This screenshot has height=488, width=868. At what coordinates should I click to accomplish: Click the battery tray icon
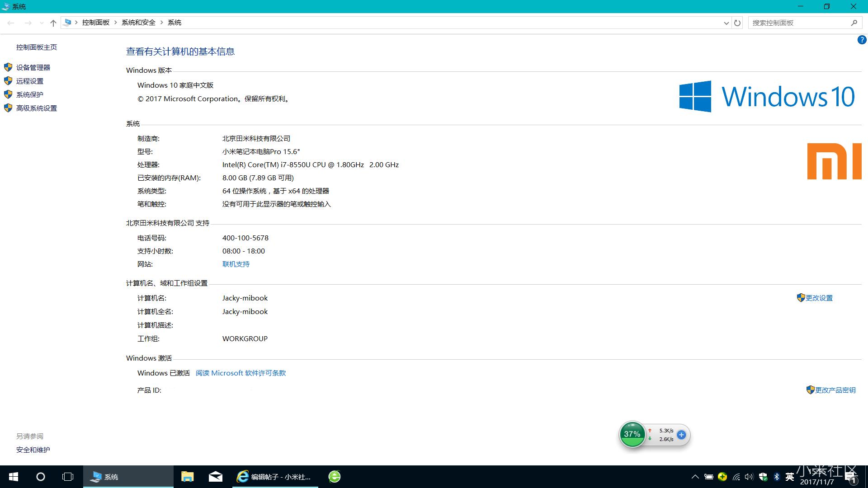click(x=709, y=477)
